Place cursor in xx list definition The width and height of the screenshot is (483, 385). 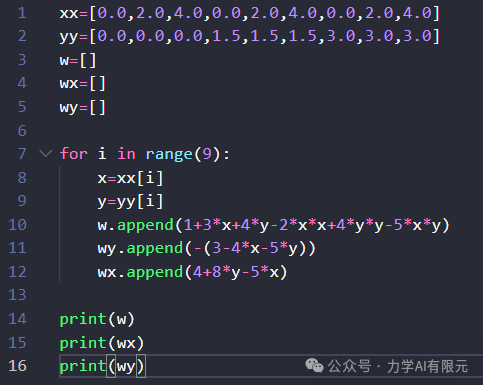tap(250, 13)
